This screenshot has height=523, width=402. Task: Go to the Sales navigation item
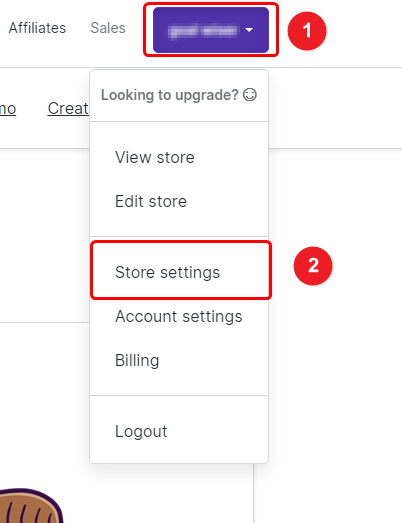pyautogui.click(x=108, y=28)
